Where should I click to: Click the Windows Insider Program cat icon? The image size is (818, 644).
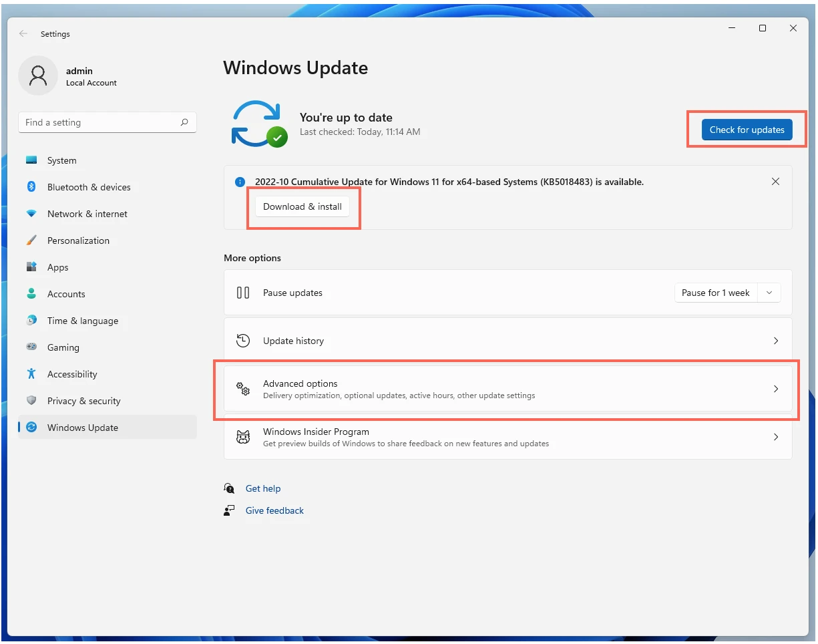pyautogui.click(x=243, y=437)
